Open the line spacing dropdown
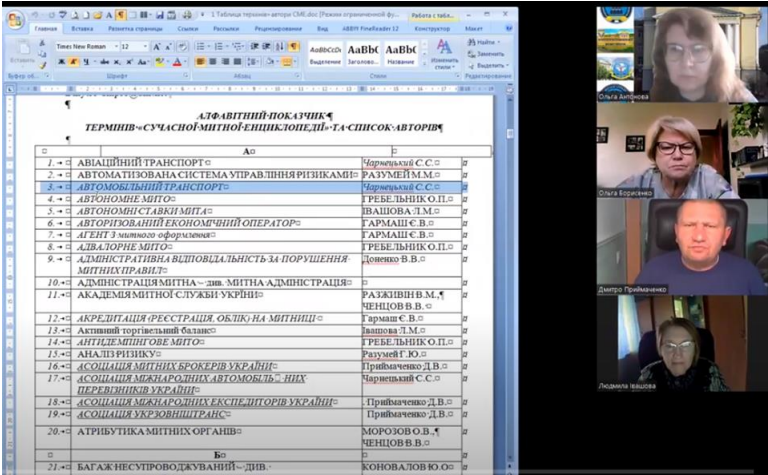 (253, 62)
